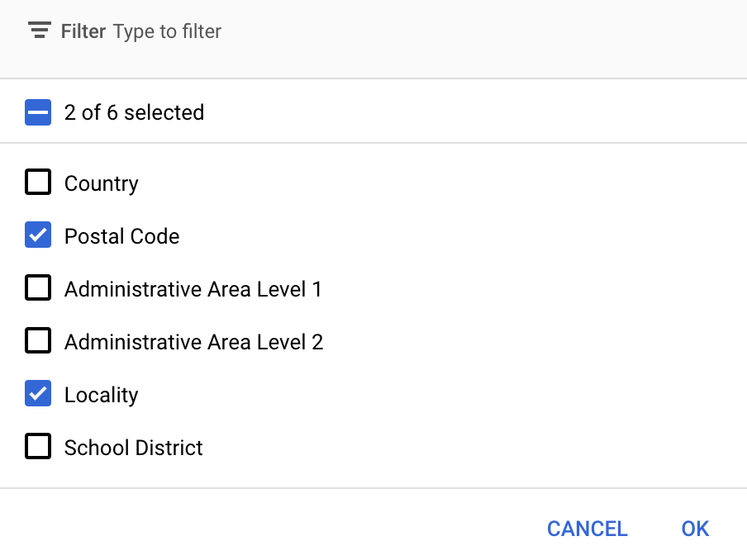Check Administrative Area Level 1
This screenshot has height=560, width=747.
pos(37,288)
